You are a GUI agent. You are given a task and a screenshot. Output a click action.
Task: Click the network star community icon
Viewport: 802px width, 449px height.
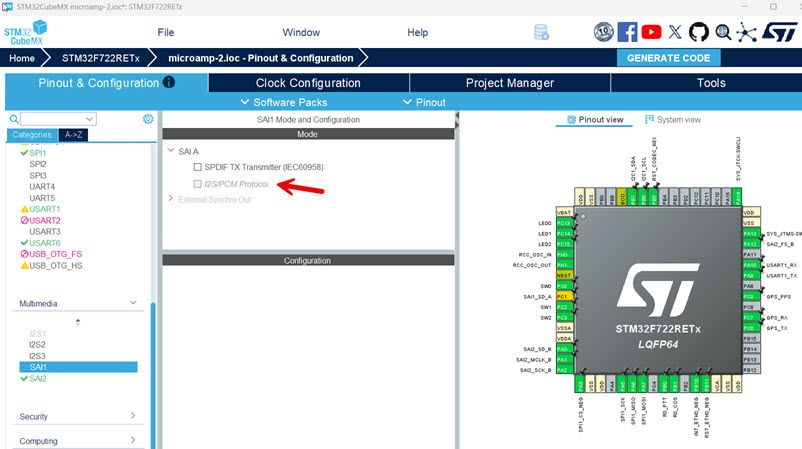point(746,32)
